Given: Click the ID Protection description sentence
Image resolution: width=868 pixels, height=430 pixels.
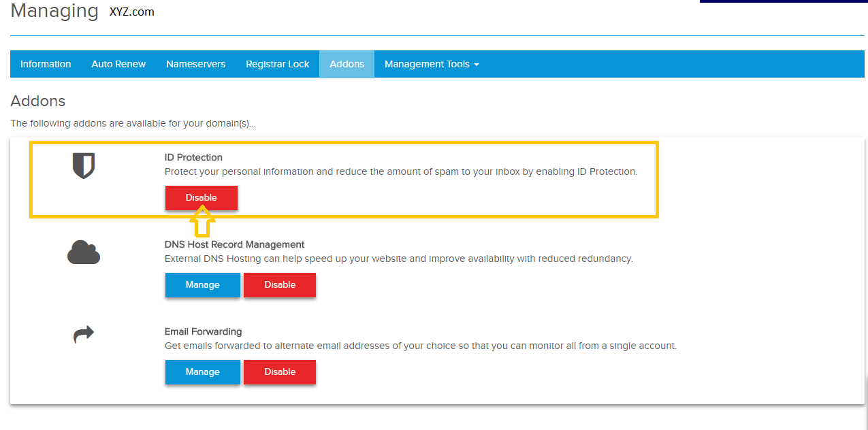Looking at the screenshot, I should (x=401, y=171).
